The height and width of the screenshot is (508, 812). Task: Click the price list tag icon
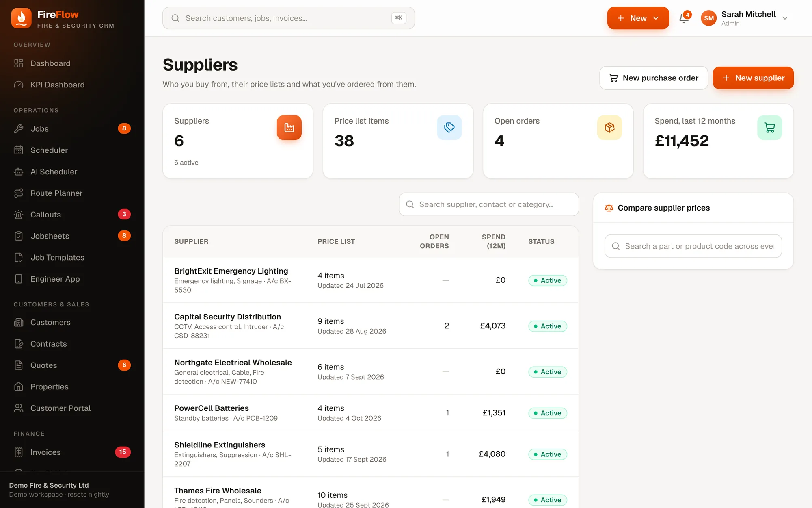coord(449,128)
